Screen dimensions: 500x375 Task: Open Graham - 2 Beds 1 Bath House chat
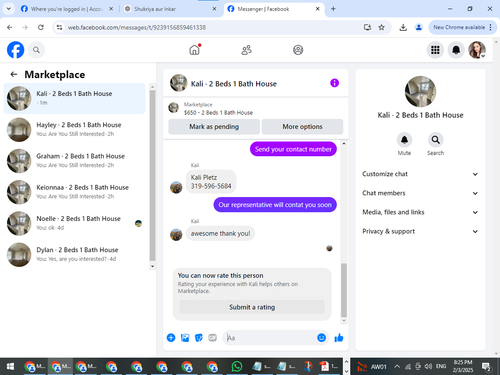(75, 161)
